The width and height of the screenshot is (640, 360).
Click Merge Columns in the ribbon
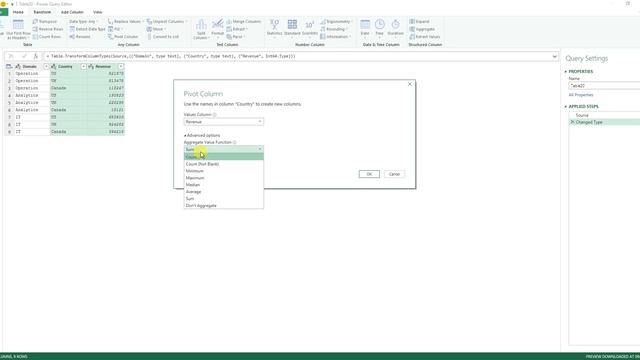coord(243,21)
